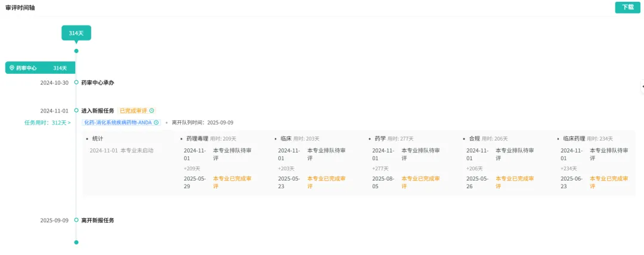This screenshot has width=644, height=255.
Task: Click the clock icon after 化药-消化系统疾病药物-ANDA
Action: tap(156, 123)
